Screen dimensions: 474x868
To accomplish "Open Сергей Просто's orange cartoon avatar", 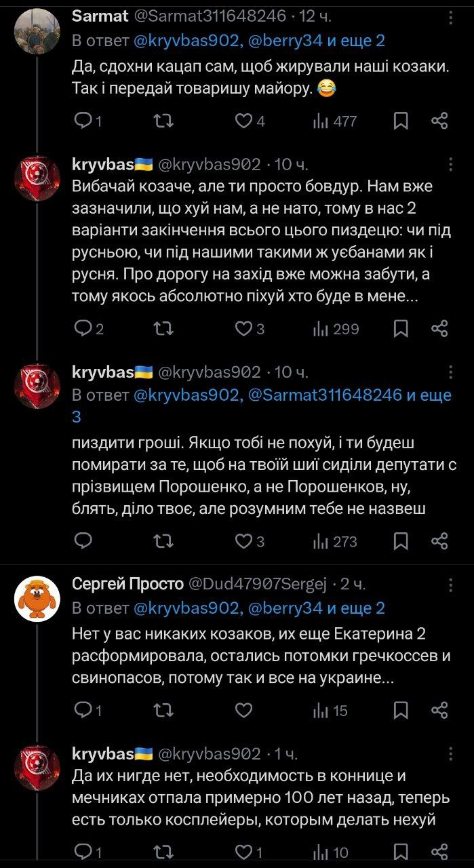I will pos(37,598).
